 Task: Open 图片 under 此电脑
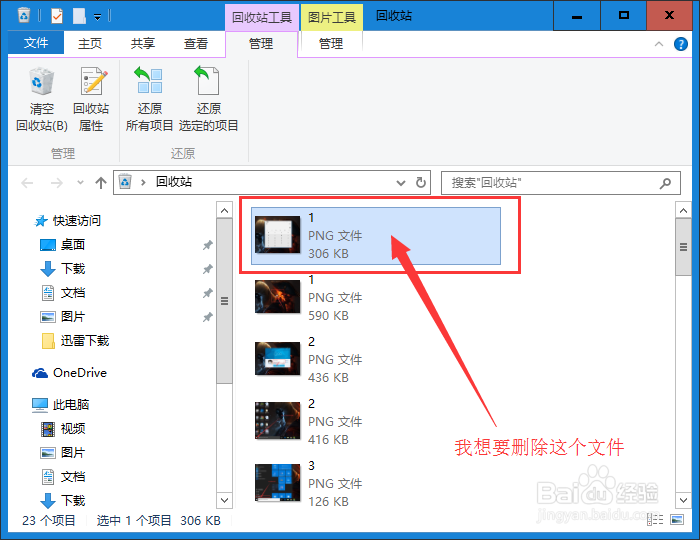point(62,453)
